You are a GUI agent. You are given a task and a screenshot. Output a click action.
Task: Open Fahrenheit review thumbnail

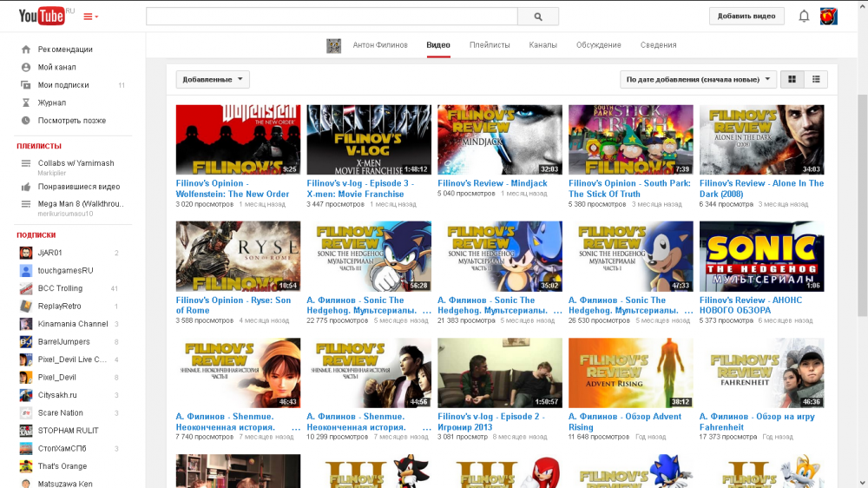coord(761,373)
